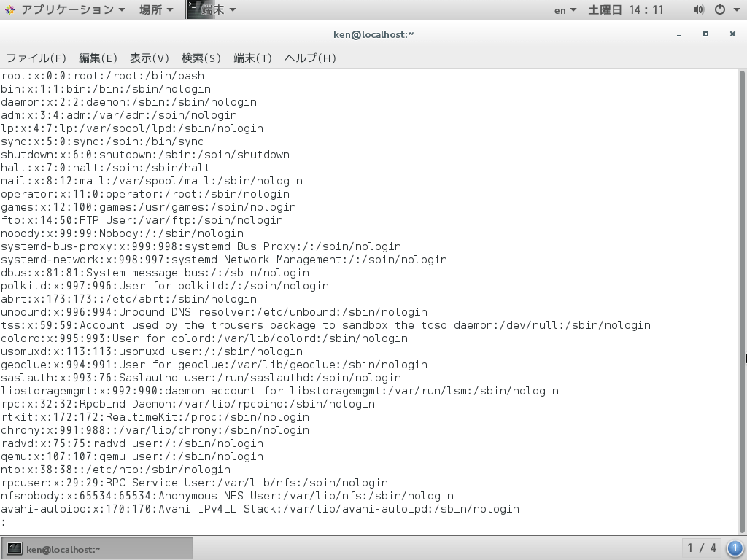Click the pager colon prompt at bottom
Viewport: 747px width, 560px height.
[x=4, y=522]
